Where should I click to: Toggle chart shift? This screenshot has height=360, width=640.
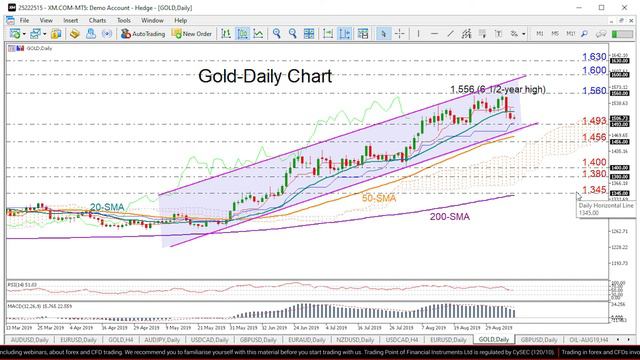pos(344,34)
